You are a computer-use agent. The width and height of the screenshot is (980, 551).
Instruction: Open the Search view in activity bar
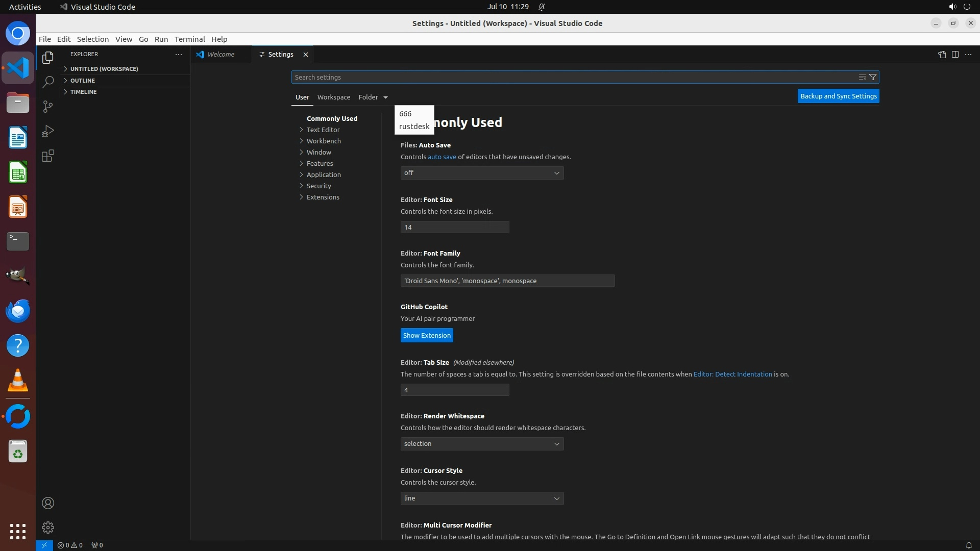click(48, 82)
